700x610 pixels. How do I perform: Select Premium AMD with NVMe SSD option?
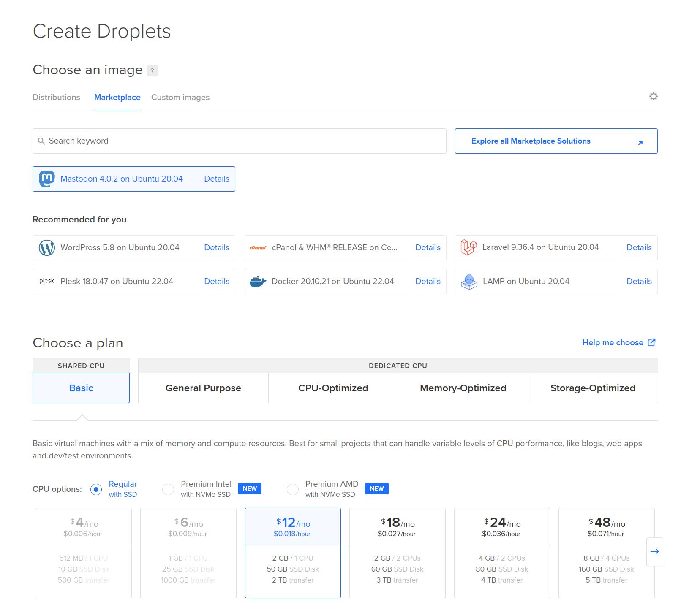[292, 489]
